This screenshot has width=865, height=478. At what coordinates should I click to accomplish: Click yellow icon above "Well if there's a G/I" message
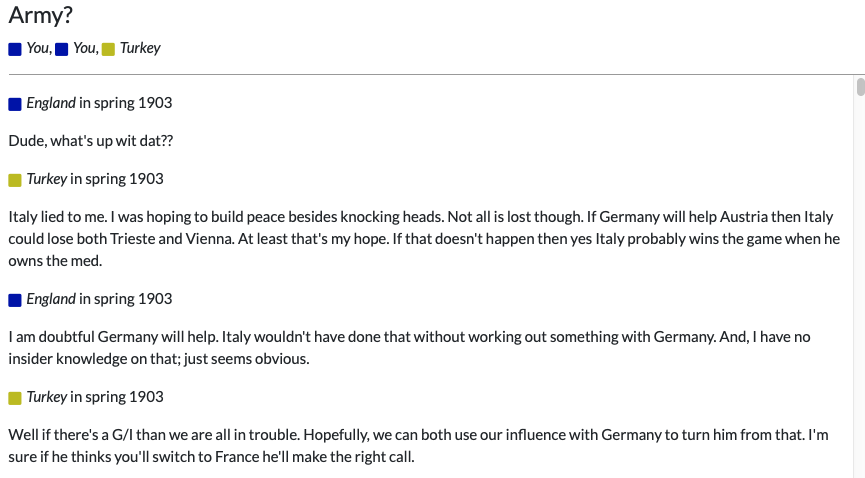pos(15,399)
